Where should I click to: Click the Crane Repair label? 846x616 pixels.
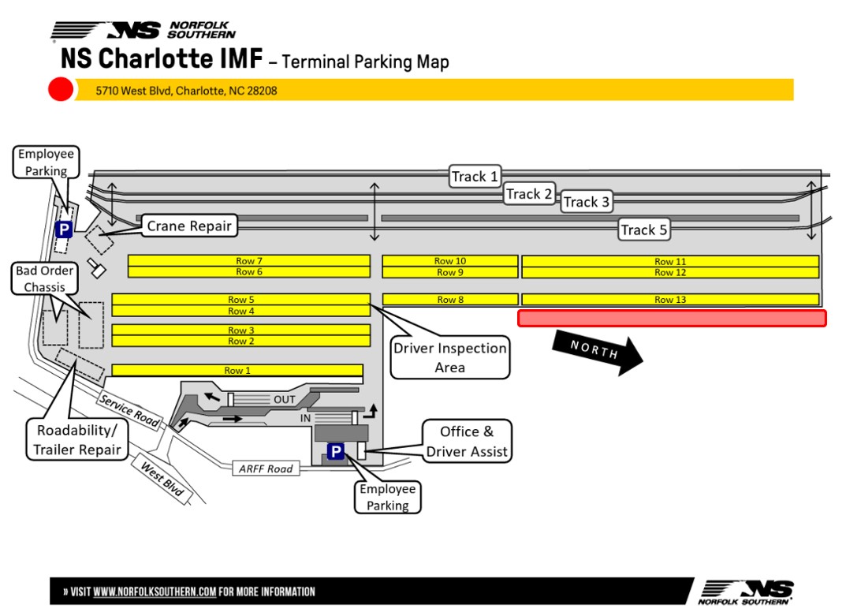tap(189, 226)
